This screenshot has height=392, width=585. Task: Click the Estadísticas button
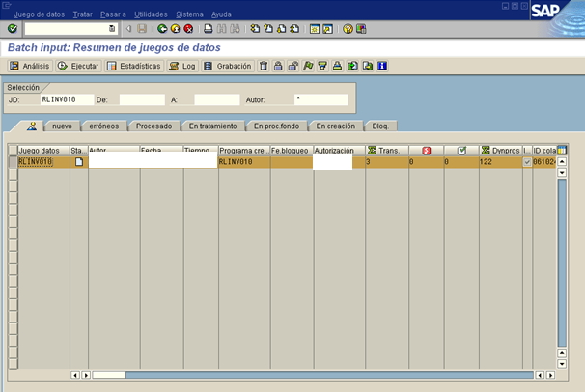point(133,66)
